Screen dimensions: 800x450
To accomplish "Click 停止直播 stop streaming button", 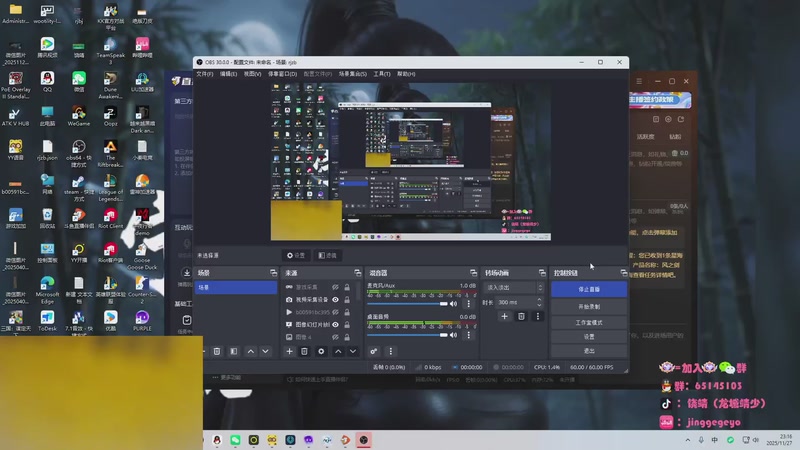I will point(589,289).
